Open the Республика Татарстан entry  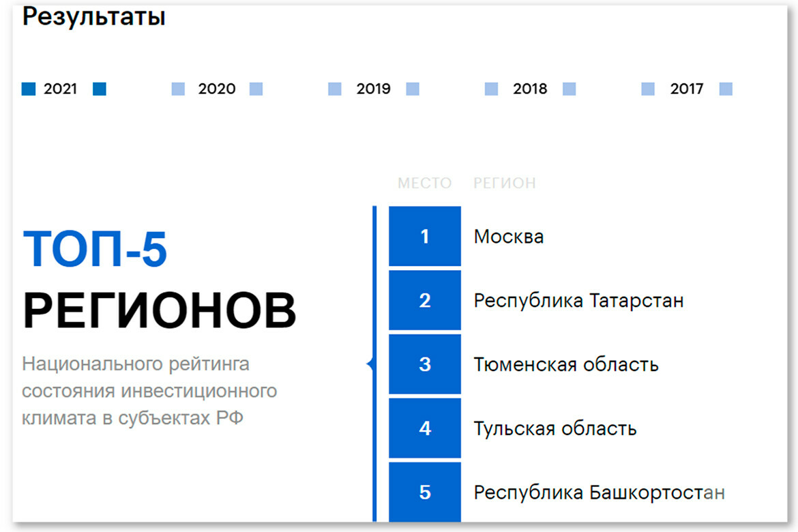578,300
